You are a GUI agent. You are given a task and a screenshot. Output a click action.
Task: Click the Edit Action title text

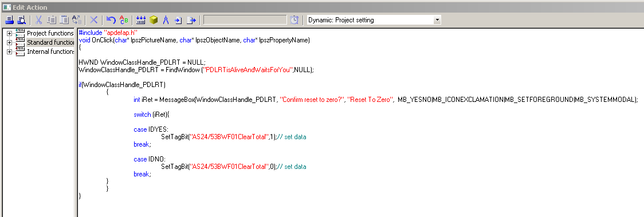30,7
